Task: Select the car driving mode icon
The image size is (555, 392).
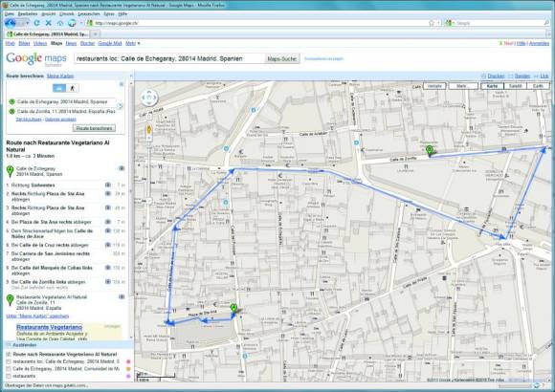Action: [x=59, y=88]
